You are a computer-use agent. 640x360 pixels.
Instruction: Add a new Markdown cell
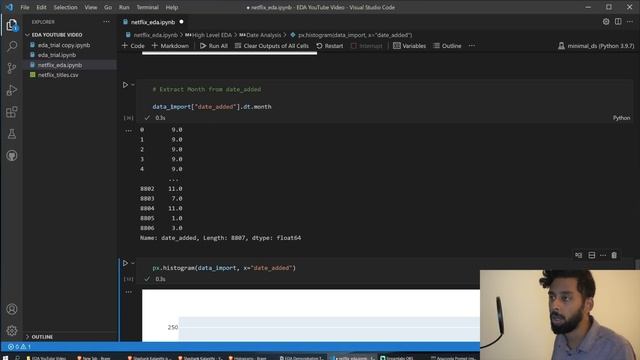tap(170, 46)
